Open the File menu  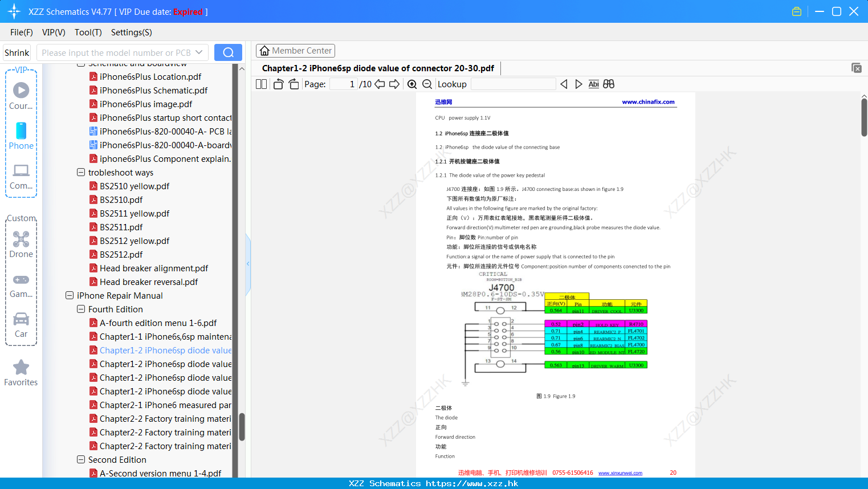(22, 32)
